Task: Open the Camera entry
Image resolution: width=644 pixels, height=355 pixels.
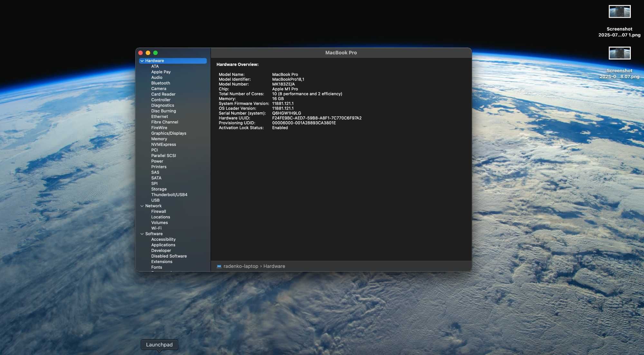Action: 159,89
